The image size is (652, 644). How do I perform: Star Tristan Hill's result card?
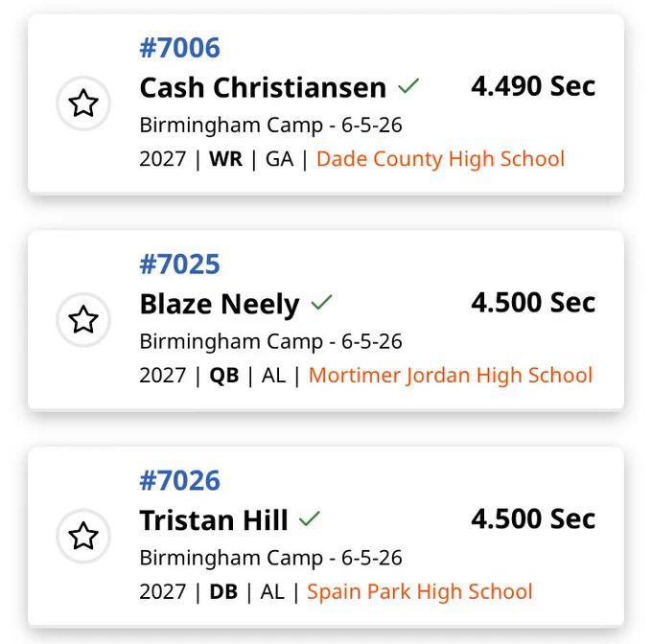pyautogui.click(x=83, y=536)
